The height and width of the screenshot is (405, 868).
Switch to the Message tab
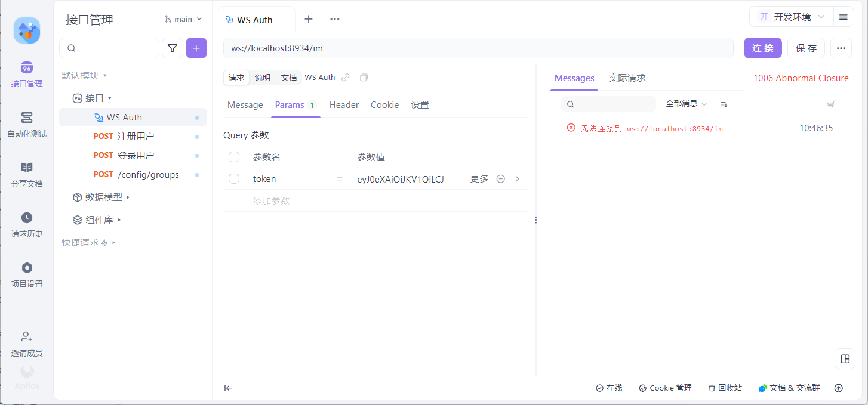click(245, 105)
